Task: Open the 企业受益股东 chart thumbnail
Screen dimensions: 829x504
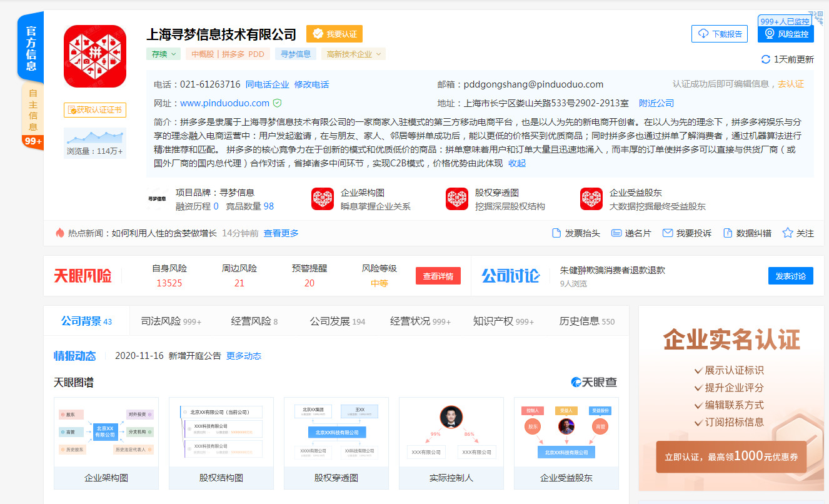Action: tap(566, 443)
